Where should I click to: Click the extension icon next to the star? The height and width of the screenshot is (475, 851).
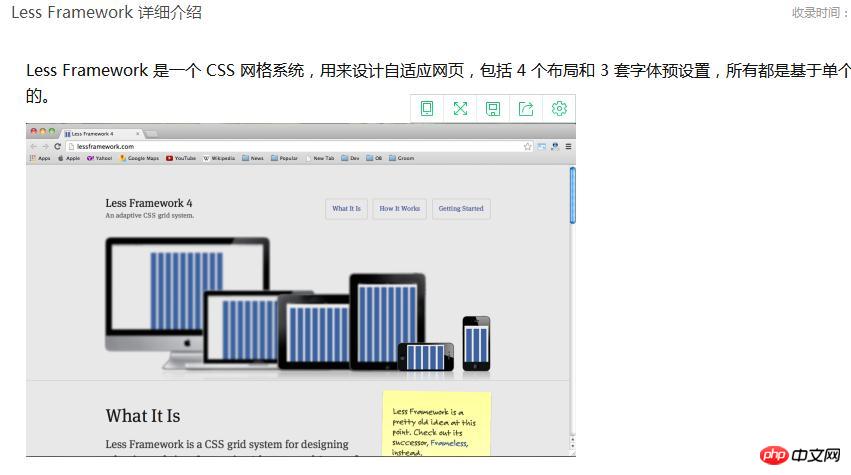pos(542,147)
